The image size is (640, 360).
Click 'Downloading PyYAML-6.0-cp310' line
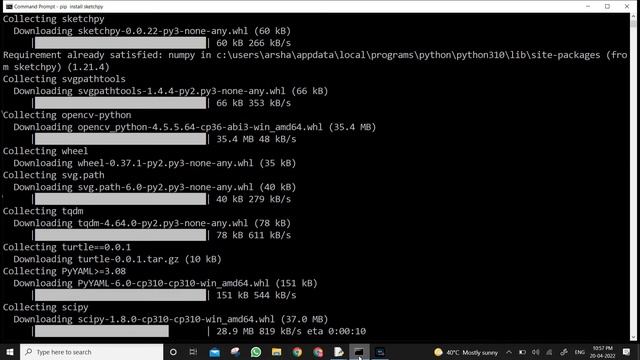165,283
